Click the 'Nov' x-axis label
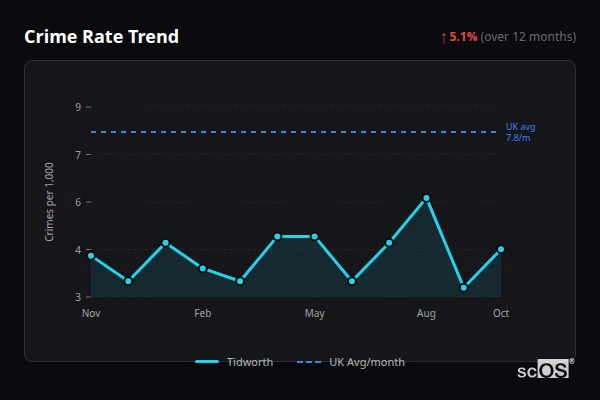 (91, 313)
